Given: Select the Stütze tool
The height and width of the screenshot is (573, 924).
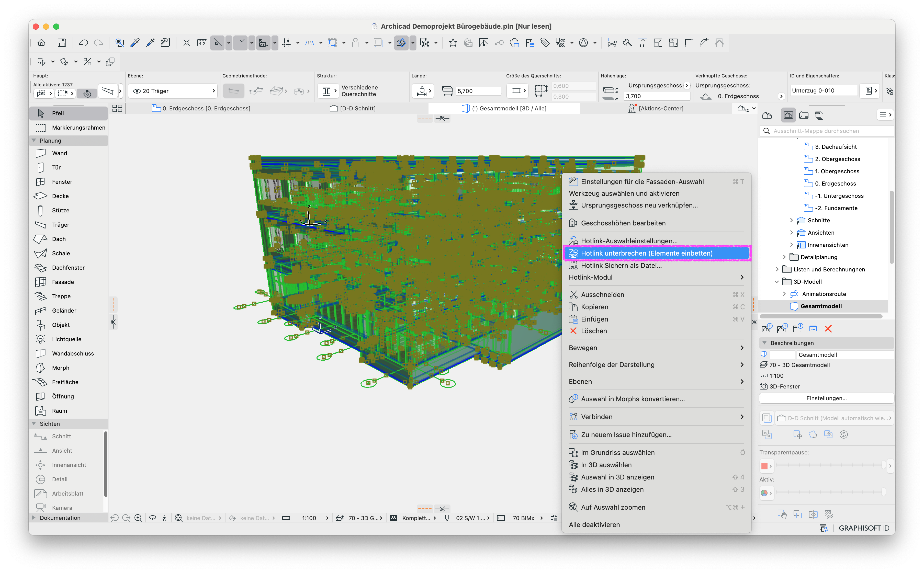Looking at the screenshot, I should tap(69, 210).
